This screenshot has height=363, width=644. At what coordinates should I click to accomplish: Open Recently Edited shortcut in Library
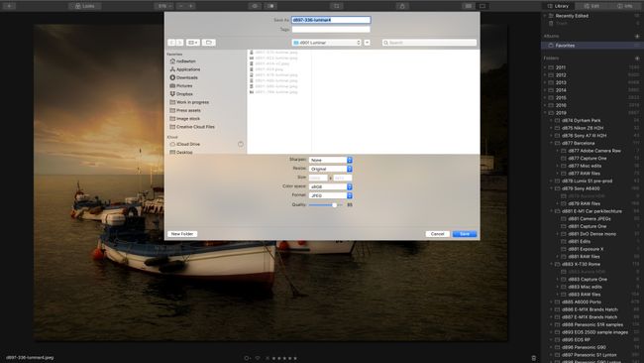pos(572,16)
